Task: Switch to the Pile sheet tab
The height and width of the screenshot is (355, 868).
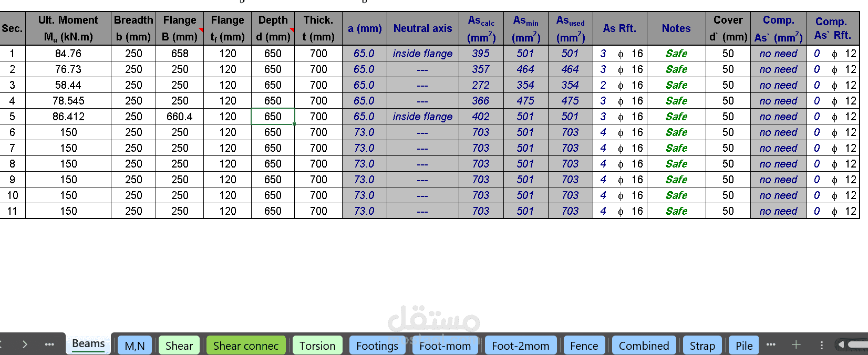Action: (x=744, y=346)
